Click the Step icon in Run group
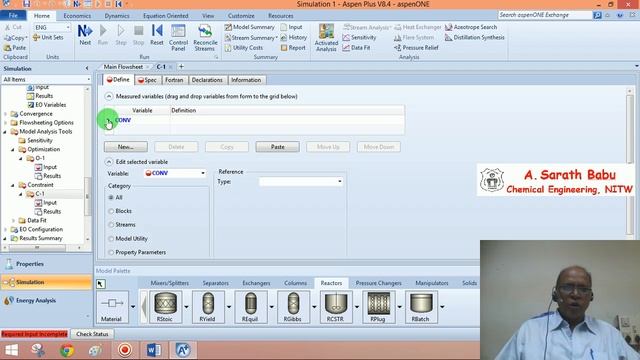Image resolution: width=640 pixels, height=360 pixels. click(x=121, y=34)
